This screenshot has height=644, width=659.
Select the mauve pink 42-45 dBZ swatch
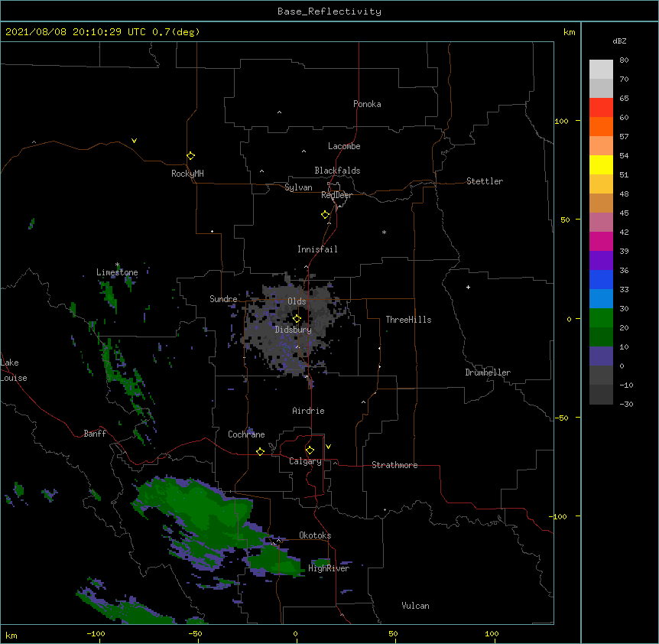pyautogui.click(x=601, y=222)
